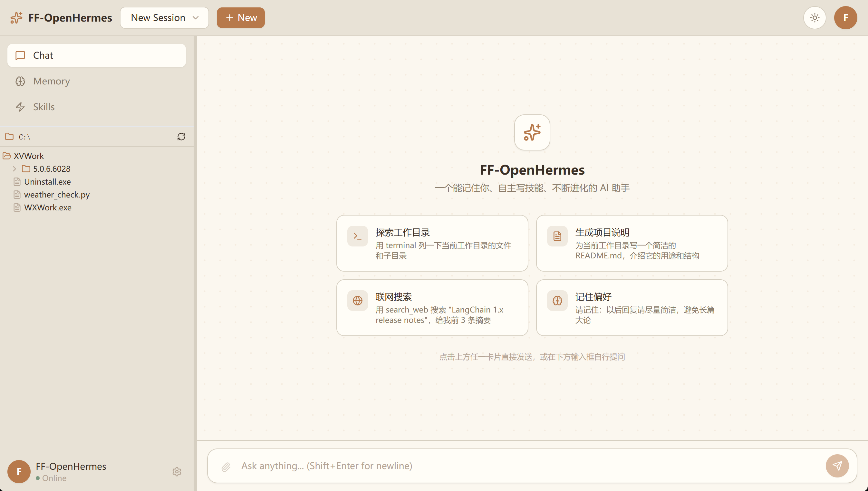Switch to the Skills tab
Image resolution: width=868 pixels, height=491 pixels.
(96, 107)
